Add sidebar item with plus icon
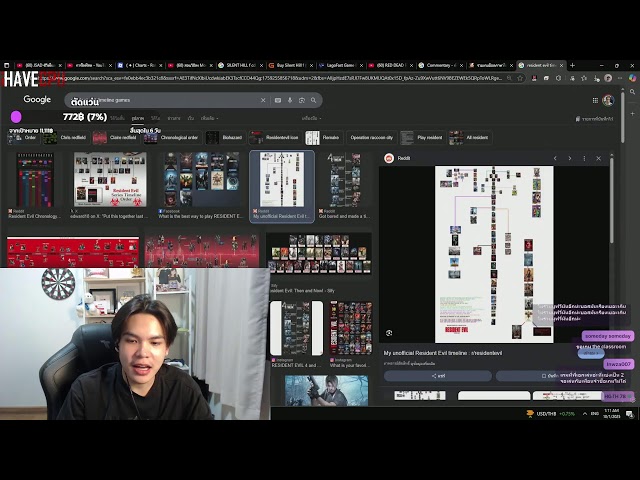Viewport: 640px width, 480px height. click(632, 113)
